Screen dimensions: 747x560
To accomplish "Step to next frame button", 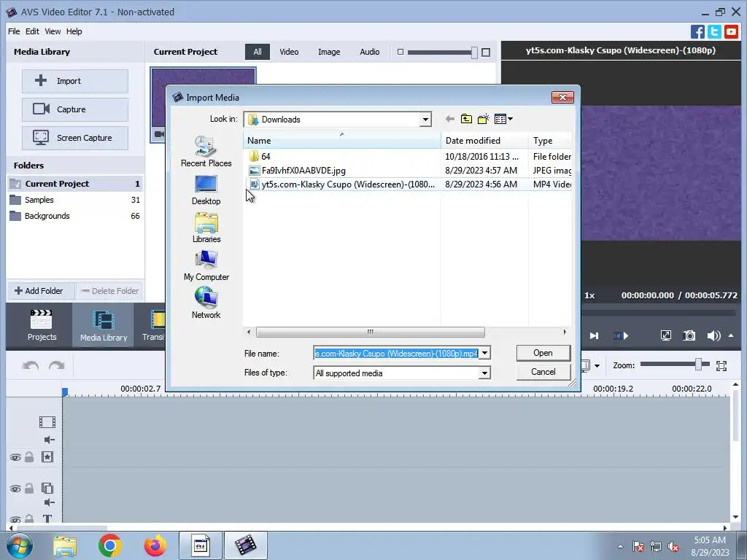I will 594,335.
